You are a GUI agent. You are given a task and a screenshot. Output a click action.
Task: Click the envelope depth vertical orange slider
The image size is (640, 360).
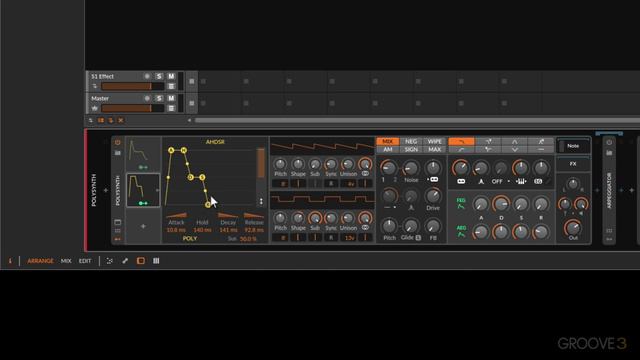261,163
